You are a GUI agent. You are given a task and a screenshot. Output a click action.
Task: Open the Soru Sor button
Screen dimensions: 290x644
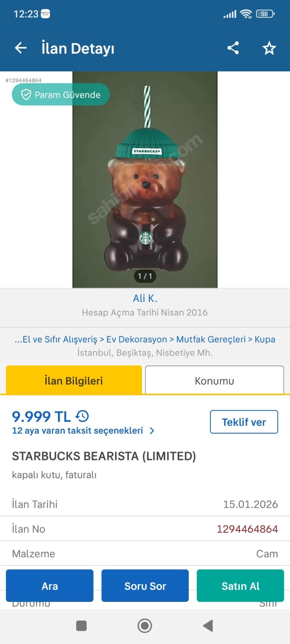145,586
